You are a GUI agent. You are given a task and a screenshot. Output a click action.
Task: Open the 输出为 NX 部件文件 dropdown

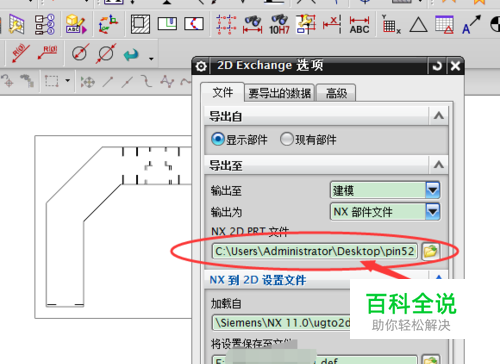click(385, 212)
